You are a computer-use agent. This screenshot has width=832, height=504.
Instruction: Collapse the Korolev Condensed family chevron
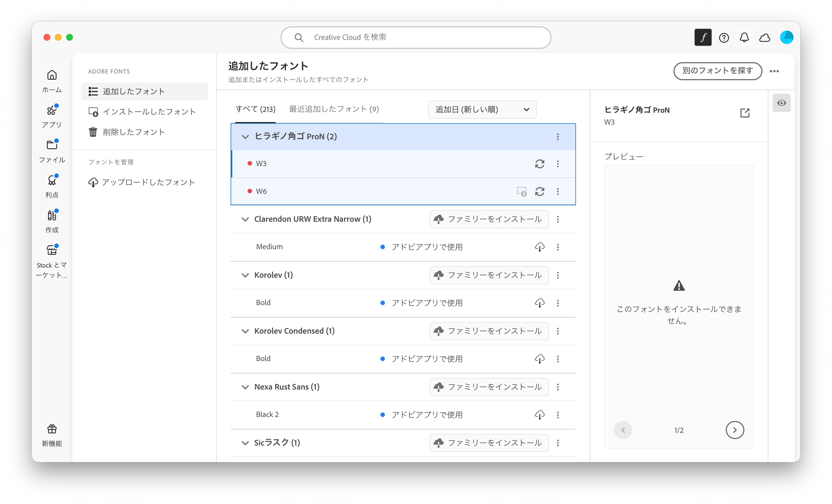click(245, 331)
